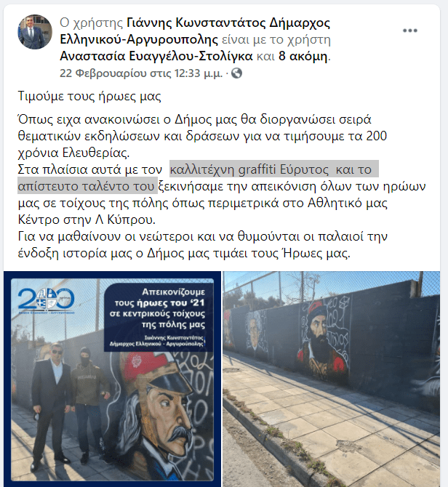Click the blue banner text Απεικονίζουμε τους ήρωες

pos(158,308)
